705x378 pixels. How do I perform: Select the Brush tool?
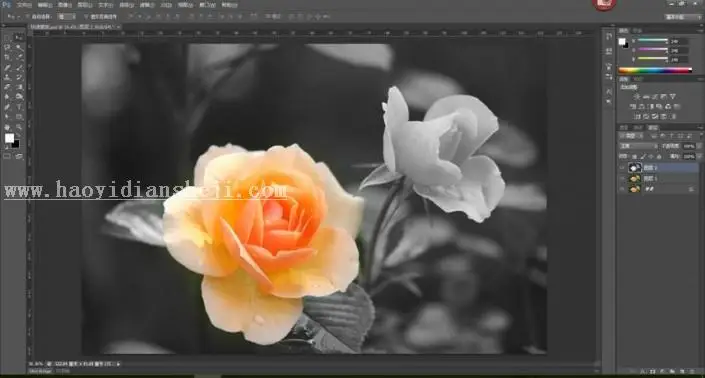[x=19, y=67]
